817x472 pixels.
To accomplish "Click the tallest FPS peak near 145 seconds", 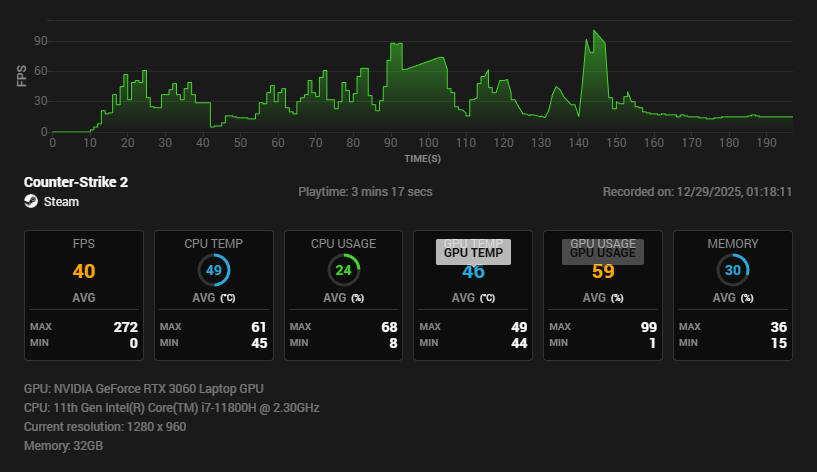I will [595, 32].
